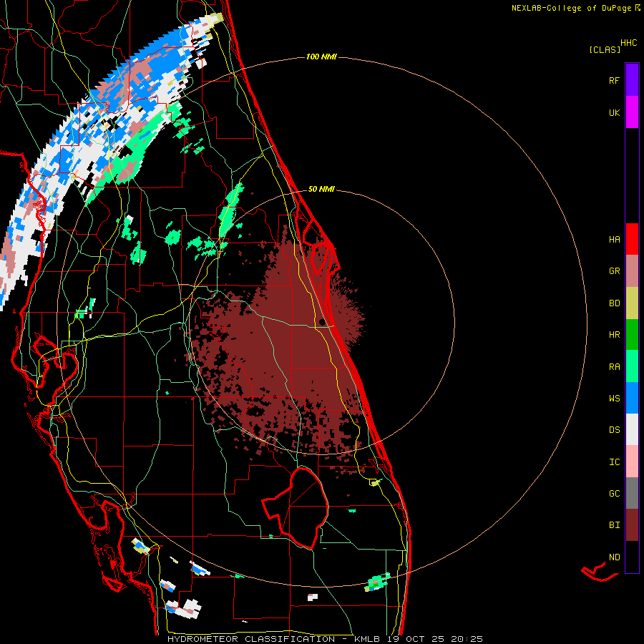Click the RA light green legend swatch
Image resolution: width=644 pixels, height=644 pixels.
(632, 366)
